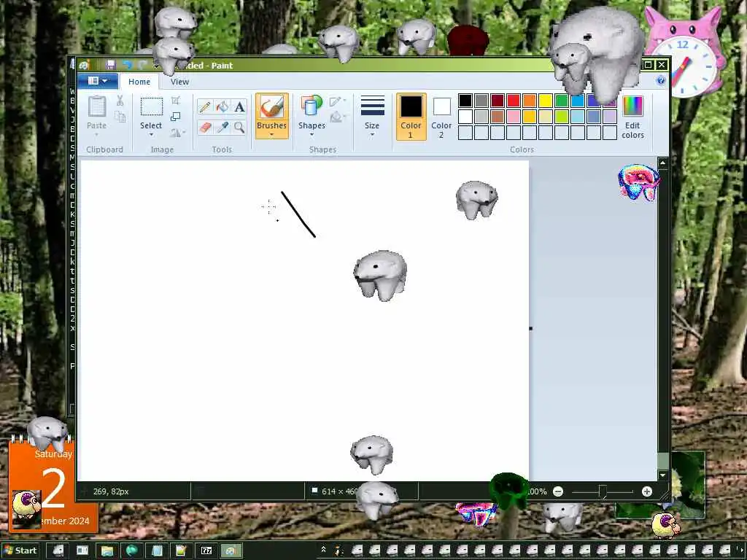
Task: Select the Text tool
Action: click(239, 106)
